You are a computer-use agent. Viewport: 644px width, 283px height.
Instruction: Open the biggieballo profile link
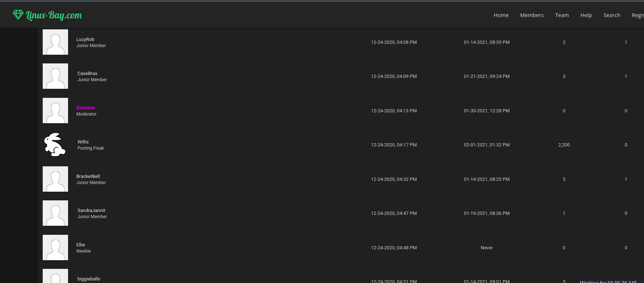pos(89,279)
